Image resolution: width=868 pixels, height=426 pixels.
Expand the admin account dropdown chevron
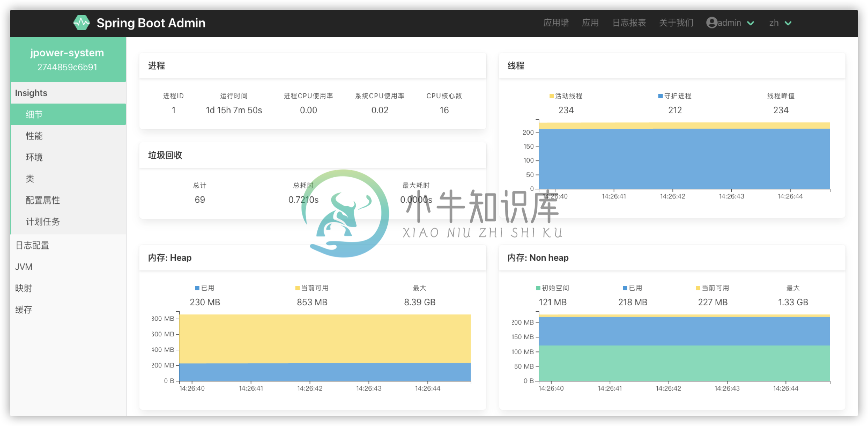(750, 23)
